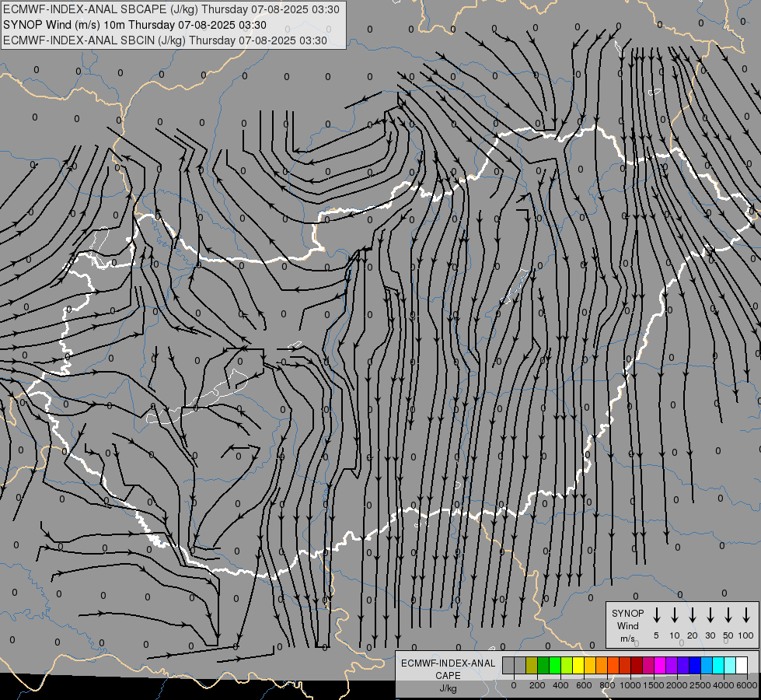Click the 200 tick label on CAPE scale
Image resolution: width=761 pixels, height=700 pixels.
(x=537, y=685)
